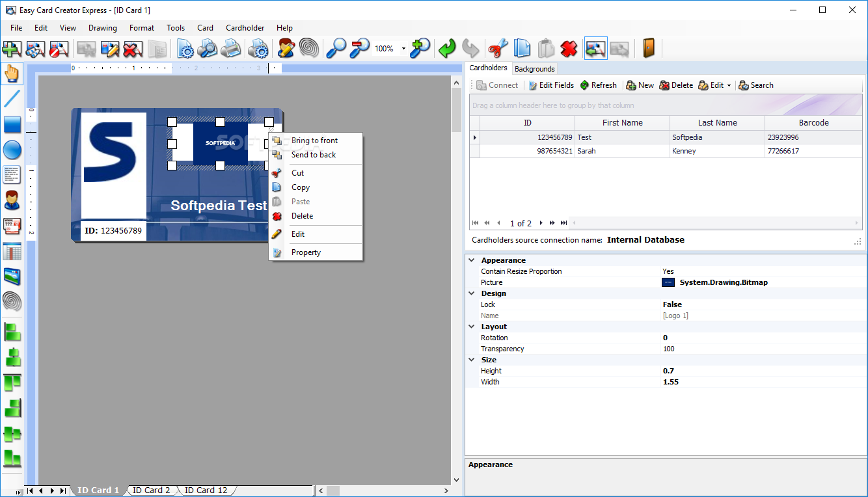Click the Barcode column header
The width and height of the screenshot is (868, 497).
[x=813, y=122]
